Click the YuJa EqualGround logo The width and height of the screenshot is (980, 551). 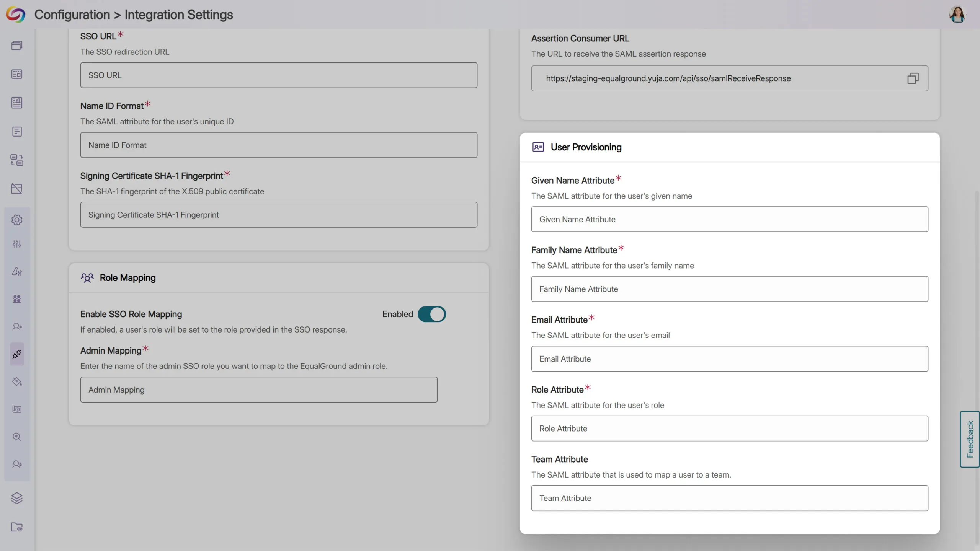click(15, 15)
